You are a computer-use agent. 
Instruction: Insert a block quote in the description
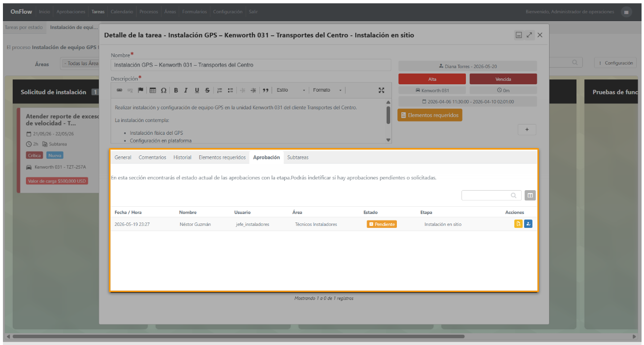coord(266,90)
